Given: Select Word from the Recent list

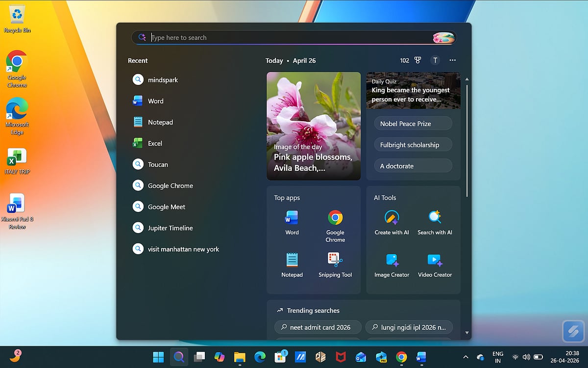Looking at the screenshot, I should click(155, 101).
